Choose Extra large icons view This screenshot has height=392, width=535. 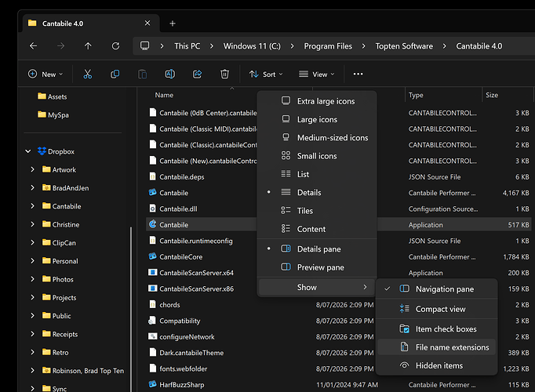pyautogui.click(x=317, y=101)
